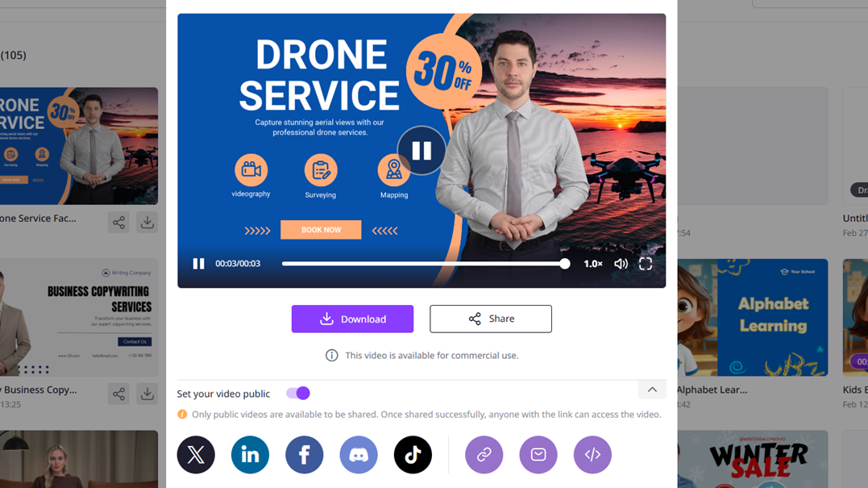This screenshot has height=488, width=868.
Task: Get the embed code icon
Action: point(592,455)
